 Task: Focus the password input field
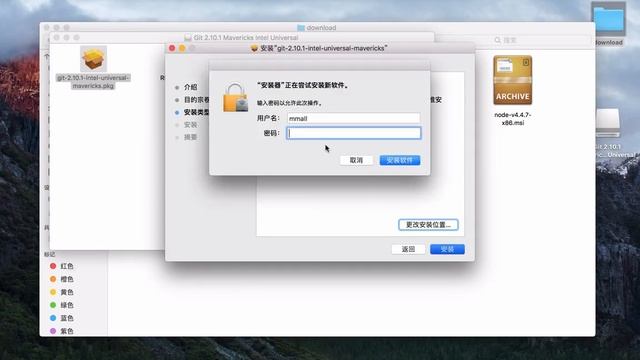coord(353,133)
